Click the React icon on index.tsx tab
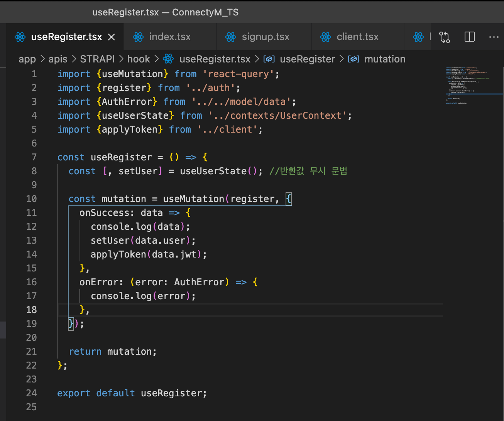Screen dimensions: 504x421 coord(138,37)
